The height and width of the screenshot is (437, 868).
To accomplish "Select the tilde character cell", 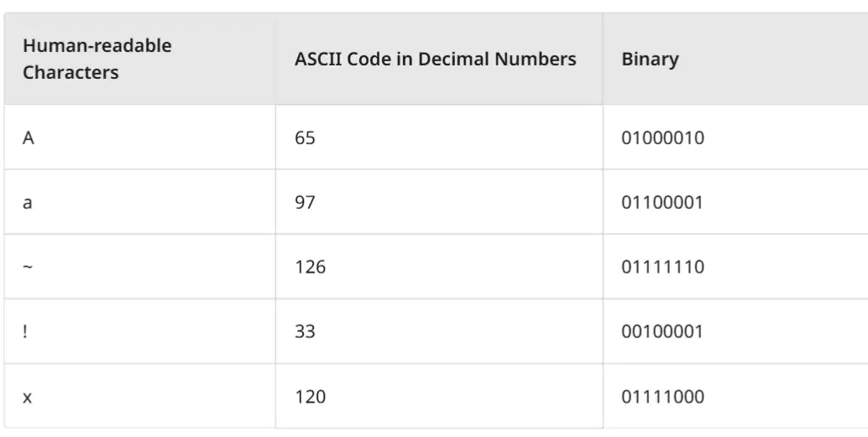I will coord(139,267).
